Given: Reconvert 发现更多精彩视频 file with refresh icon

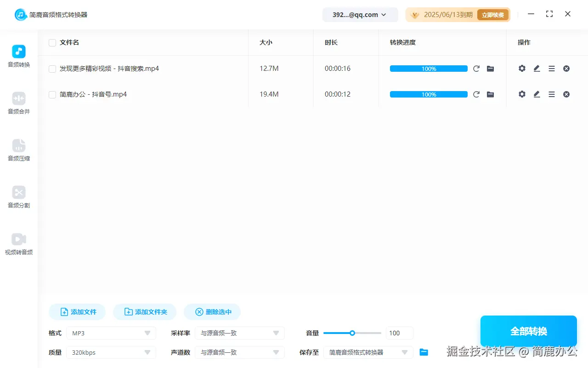Looking at the screenshot, I should [476, 69].
